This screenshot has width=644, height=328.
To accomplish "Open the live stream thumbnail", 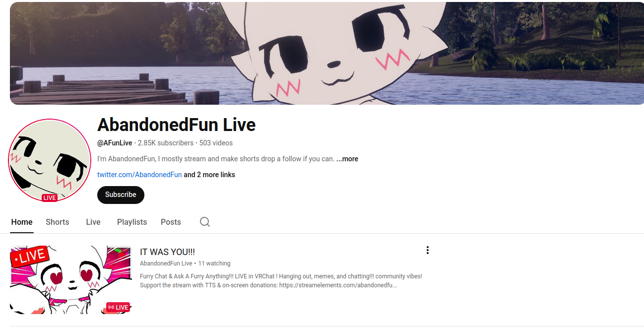I will coord(71,280).
